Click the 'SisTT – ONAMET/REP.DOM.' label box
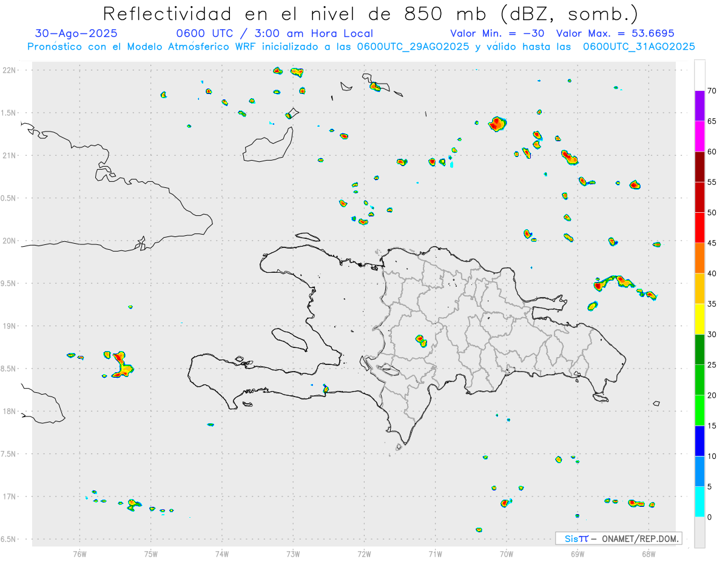Viewport: 728px width, 562px height. pos(618,538)
